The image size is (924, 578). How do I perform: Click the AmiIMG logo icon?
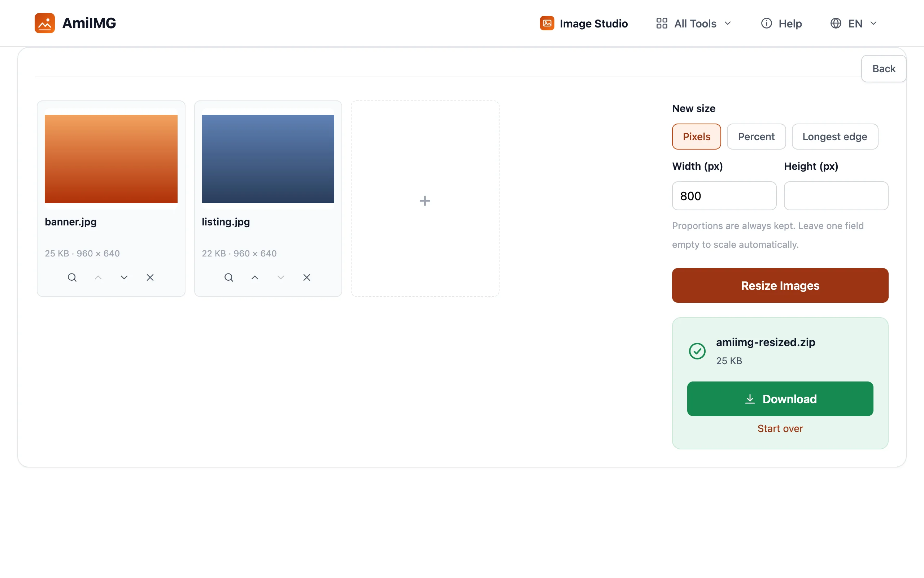pyautogui.click(x=45, y=23)
